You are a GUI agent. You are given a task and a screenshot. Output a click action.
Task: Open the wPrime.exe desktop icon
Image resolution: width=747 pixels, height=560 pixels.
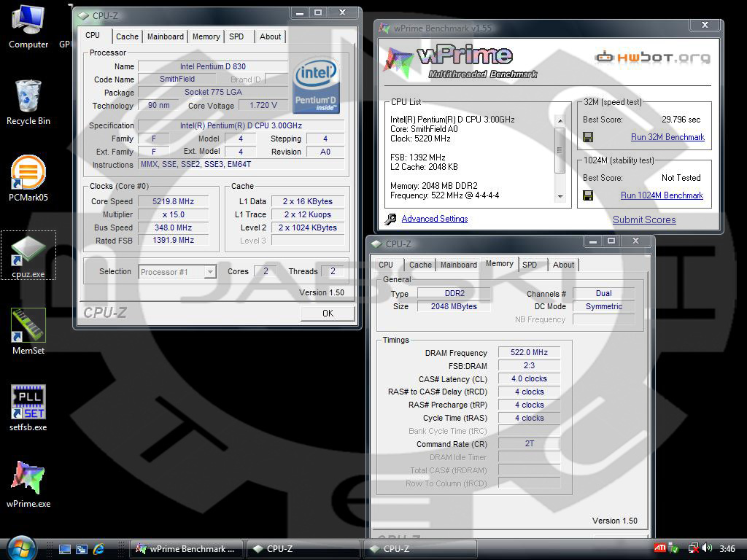28,484
